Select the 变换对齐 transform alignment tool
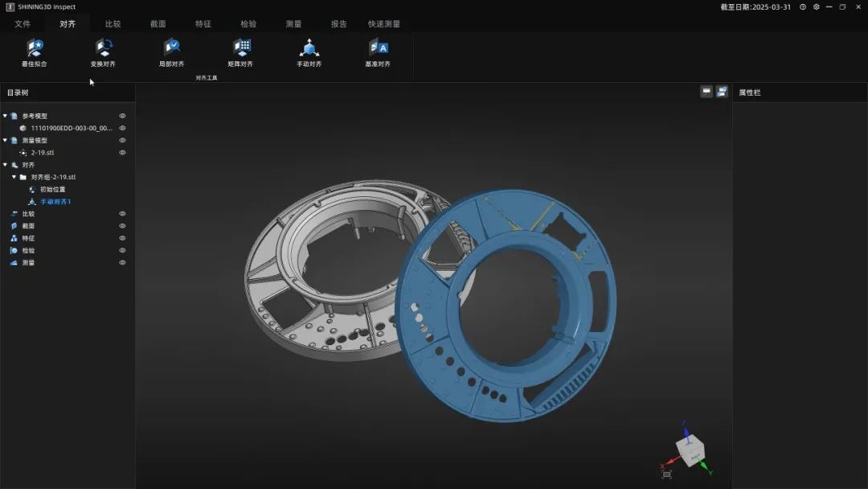Screen dimensions: 868x489 pos(103,52)
